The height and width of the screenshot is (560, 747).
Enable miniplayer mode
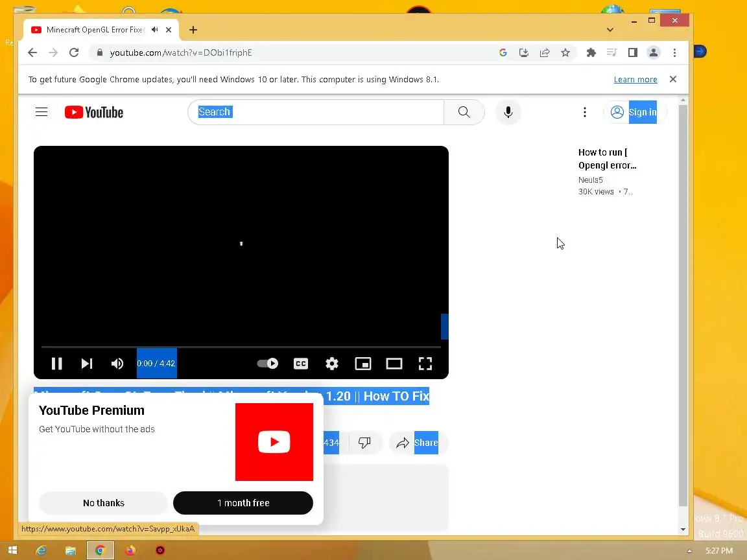click(x=363, y=364)
